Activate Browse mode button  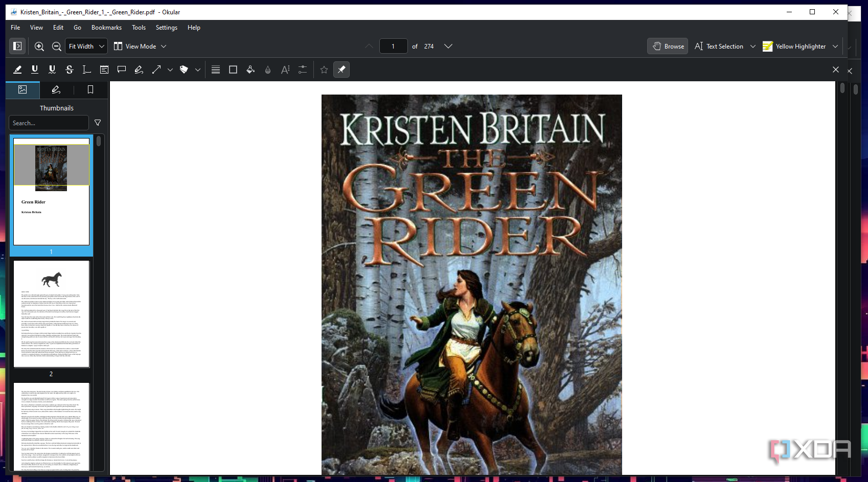tap(668, 46)
